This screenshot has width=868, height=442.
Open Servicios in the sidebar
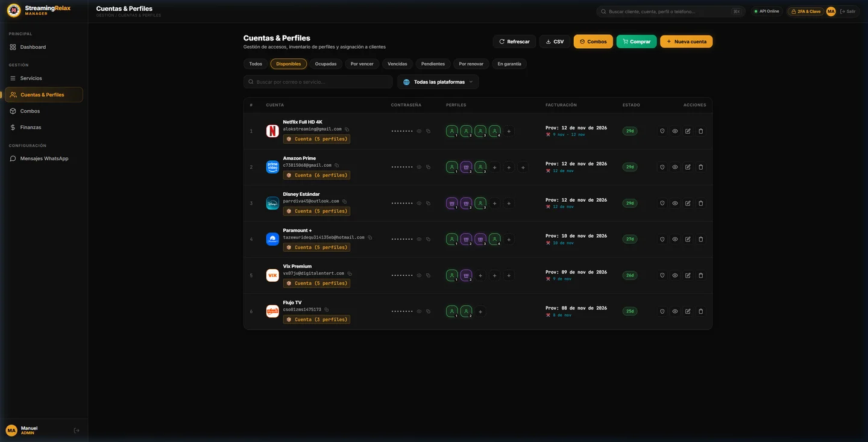[x=43, y=78]
